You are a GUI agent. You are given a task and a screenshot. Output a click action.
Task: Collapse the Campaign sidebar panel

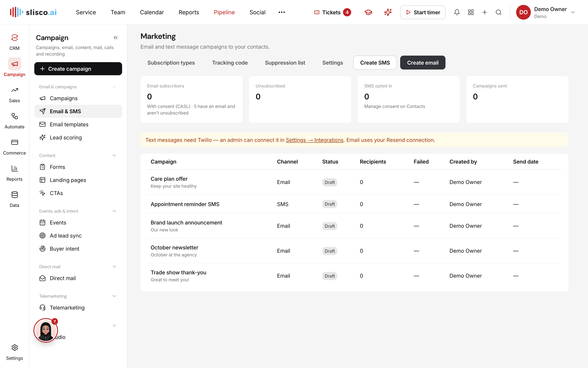coord(116,38)
